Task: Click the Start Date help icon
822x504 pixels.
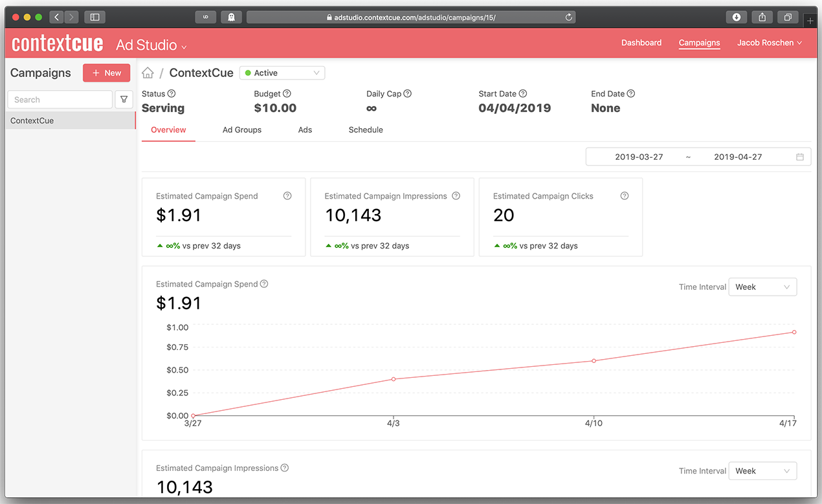Action: tap(523, 94)
